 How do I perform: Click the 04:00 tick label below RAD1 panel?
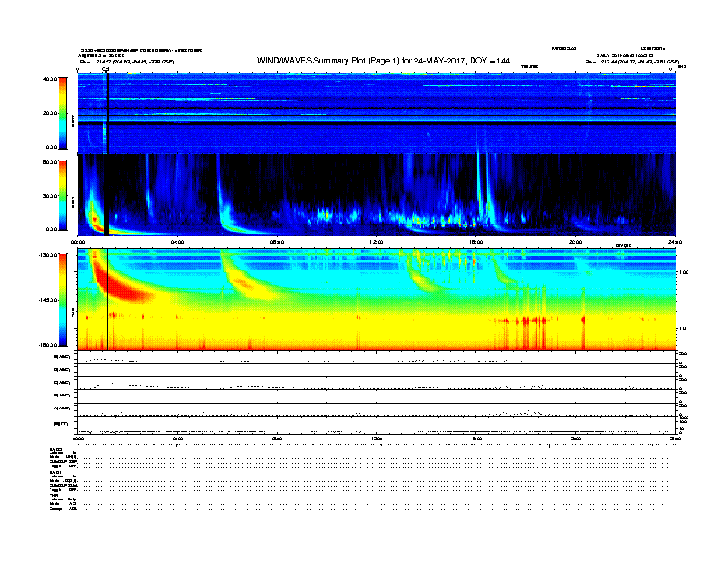click(177, 242)
